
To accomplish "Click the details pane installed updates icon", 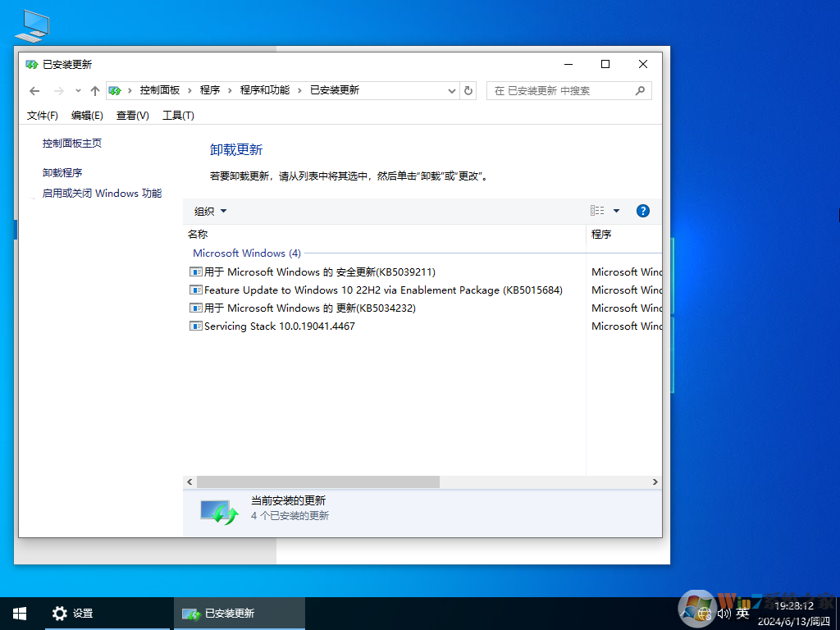I will coord(220,512).
